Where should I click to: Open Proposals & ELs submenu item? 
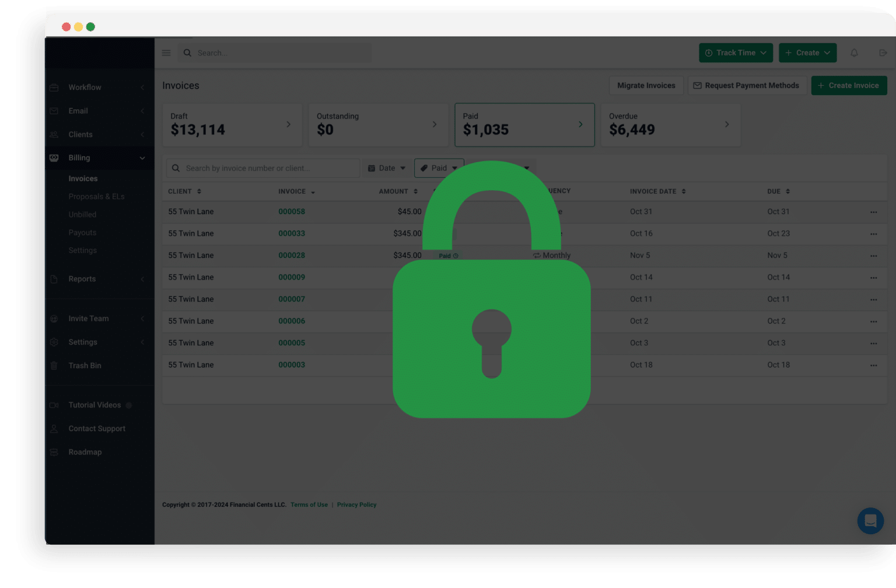pyautogui.click(x=96, y=197)
